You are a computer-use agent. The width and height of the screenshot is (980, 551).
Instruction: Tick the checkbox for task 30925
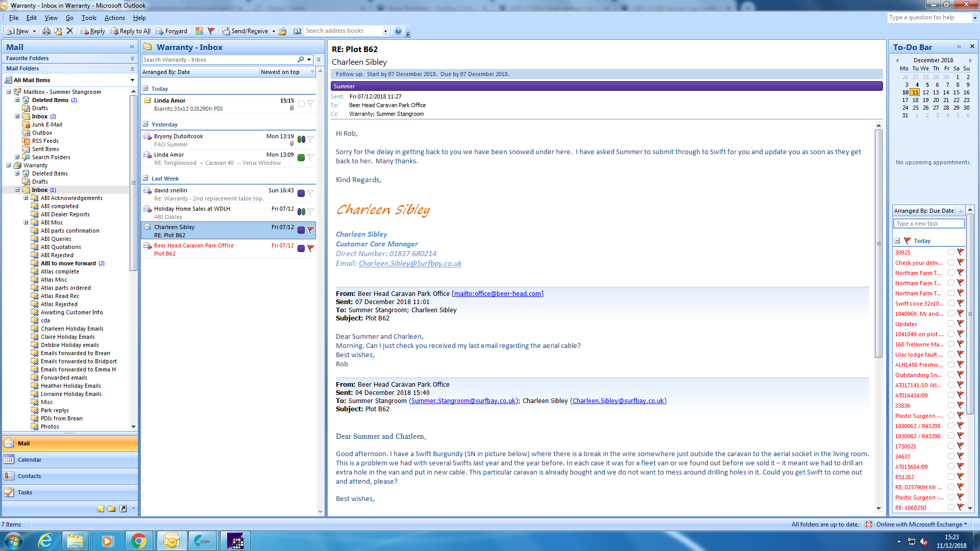[x=951, y=252]
